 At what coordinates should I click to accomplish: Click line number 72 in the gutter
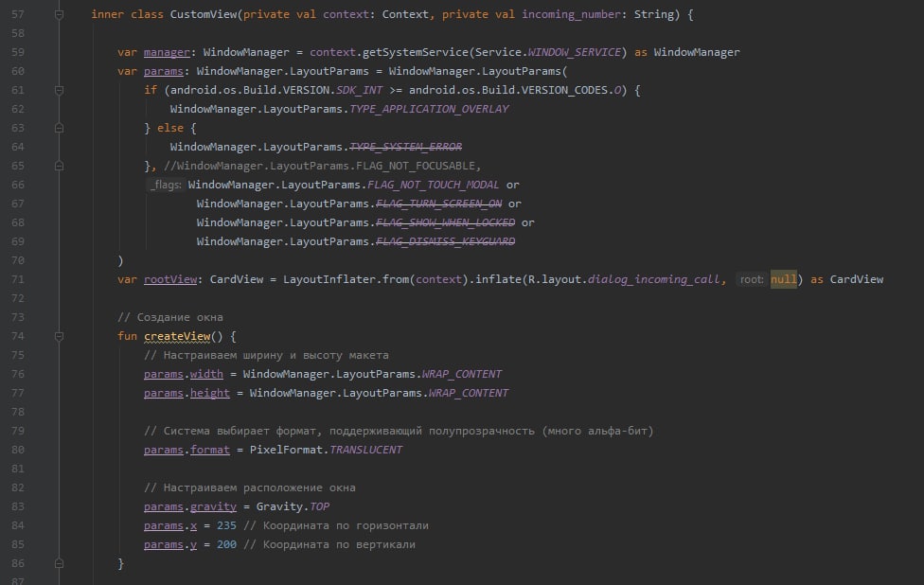point(18,298)
